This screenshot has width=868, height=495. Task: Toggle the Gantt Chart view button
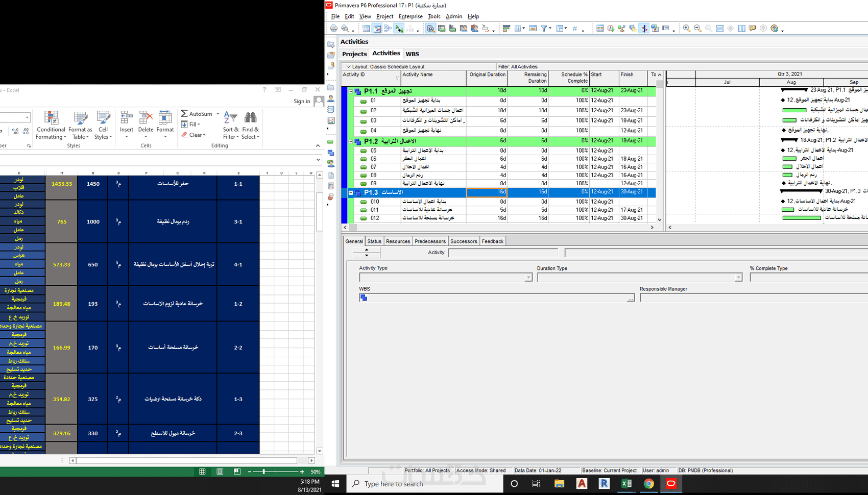(377, 29)
